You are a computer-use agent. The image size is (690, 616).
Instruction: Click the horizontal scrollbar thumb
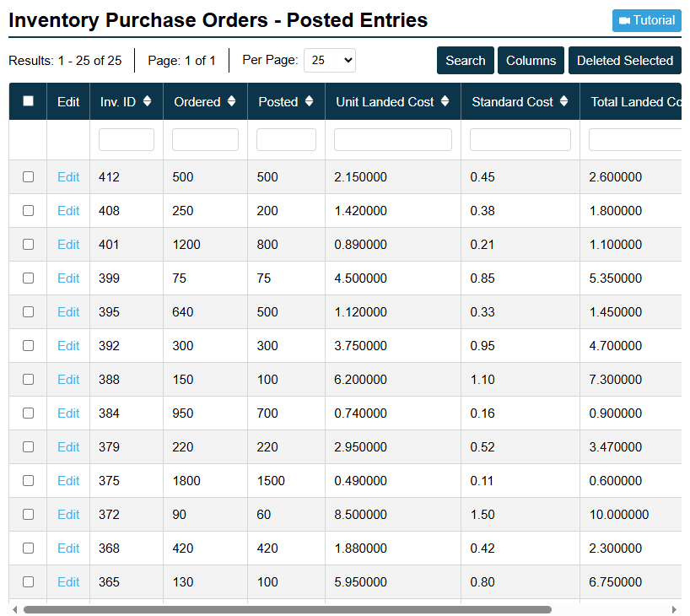click(x=288, y=609)
